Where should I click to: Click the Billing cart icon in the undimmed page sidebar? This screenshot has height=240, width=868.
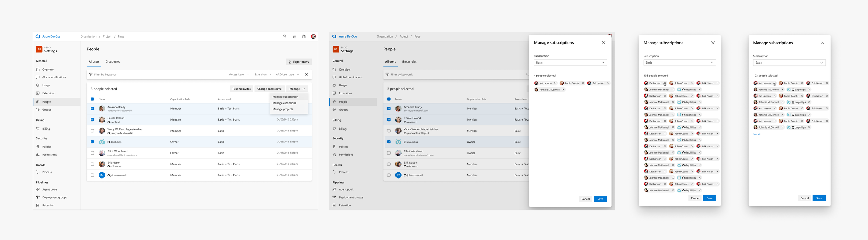pos(38,129)
